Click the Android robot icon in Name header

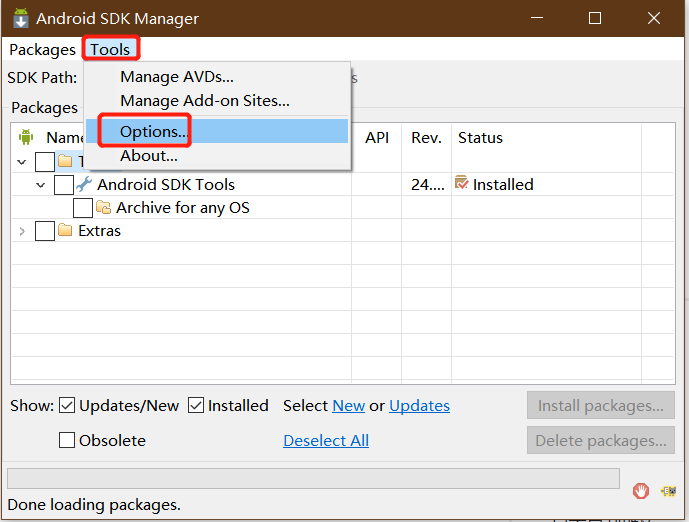26,137
